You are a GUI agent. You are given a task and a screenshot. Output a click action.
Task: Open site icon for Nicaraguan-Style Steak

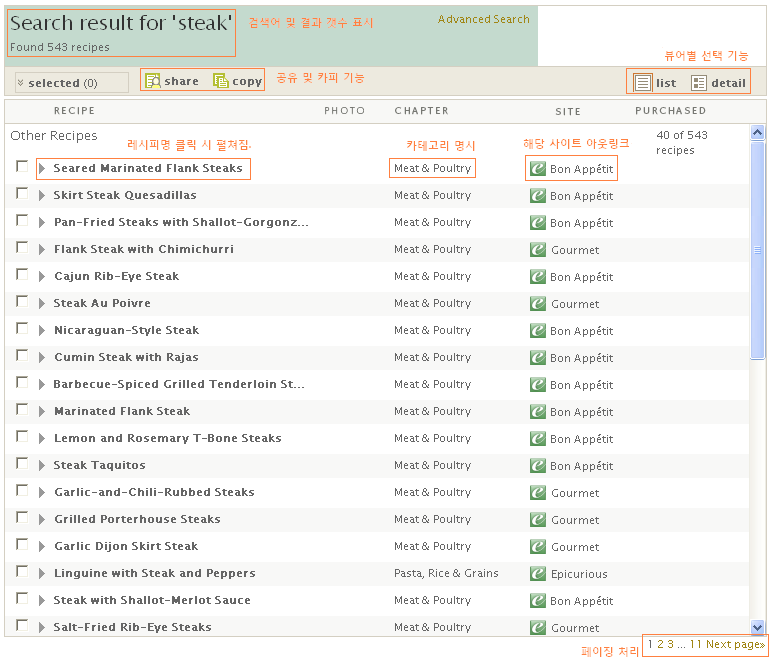tap(538, 331)
